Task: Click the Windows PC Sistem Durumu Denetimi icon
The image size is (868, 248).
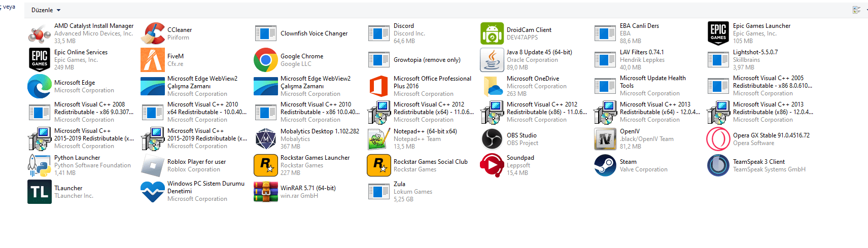Action: (153, 192)
